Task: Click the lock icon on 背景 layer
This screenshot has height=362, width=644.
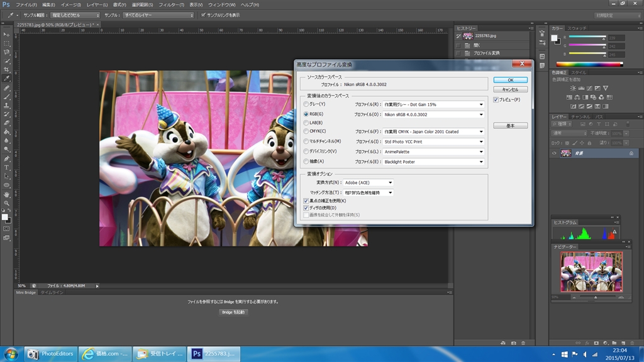Action: coord(631,153)
